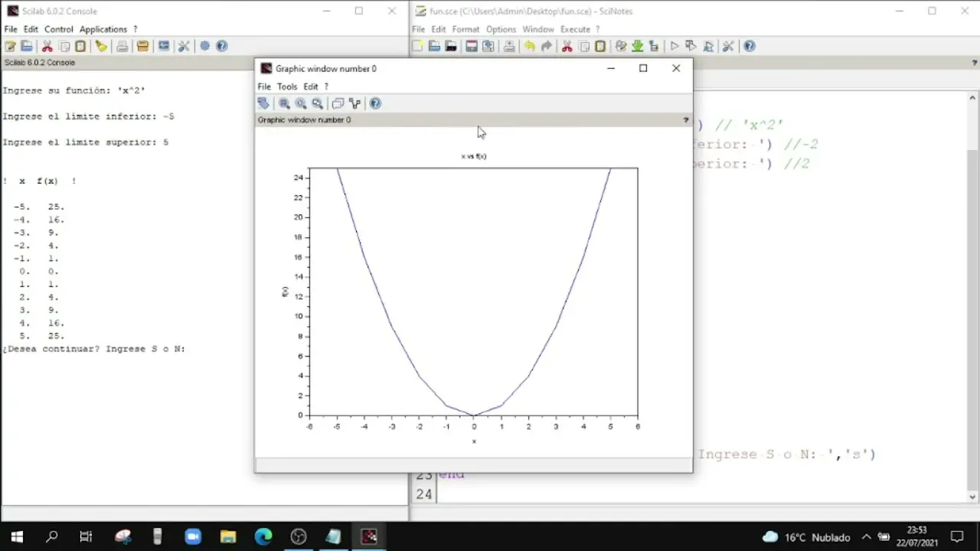Click the Print icon in the Scilab console toolbar
980x551 pixels.
point(120,47)
